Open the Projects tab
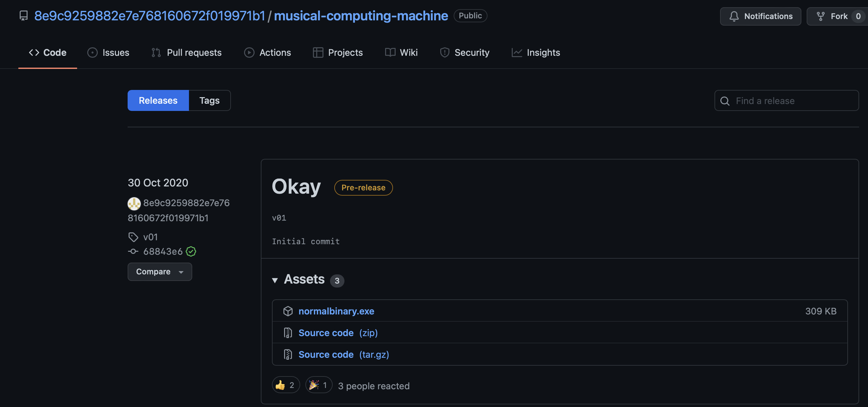868x407 pixels. [x=338, y=53]
